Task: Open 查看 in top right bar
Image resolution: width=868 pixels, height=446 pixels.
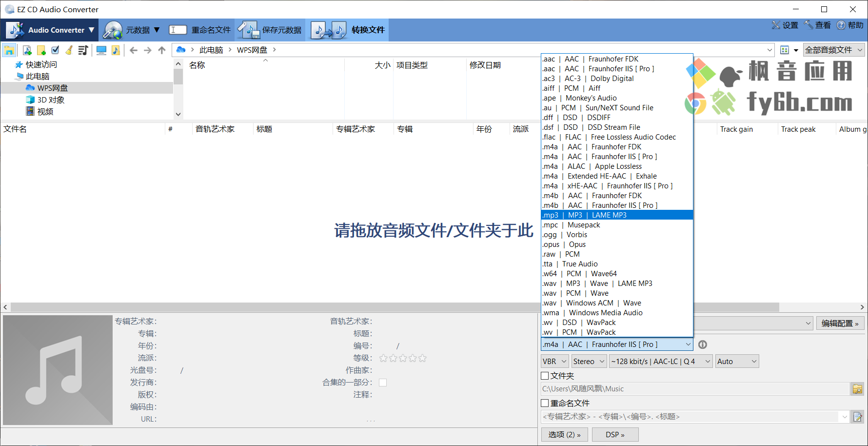Action: pos(817,25)
